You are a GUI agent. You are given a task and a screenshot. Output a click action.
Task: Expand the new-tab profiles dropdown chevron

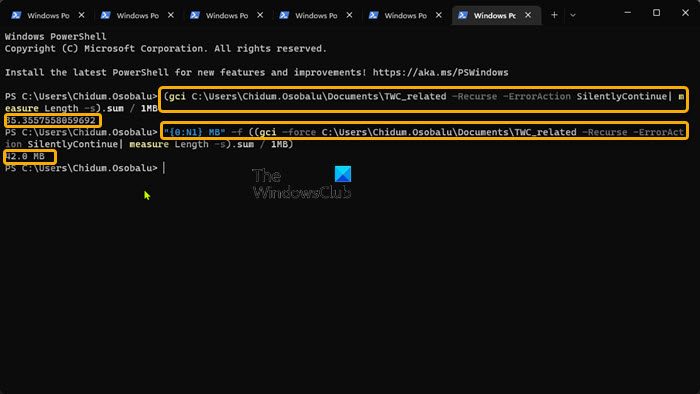click(573, 16)
